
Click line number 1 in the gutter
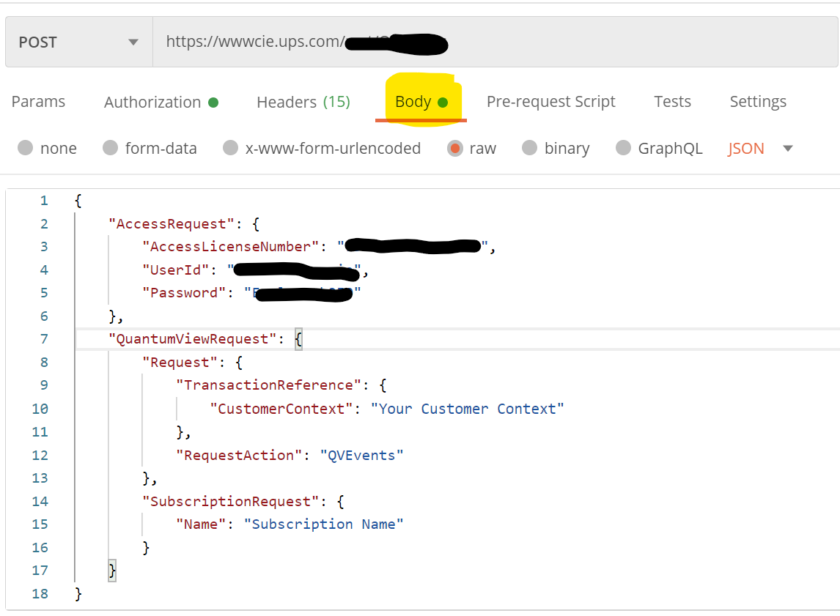pyautogui.click(x=44, y=201)
